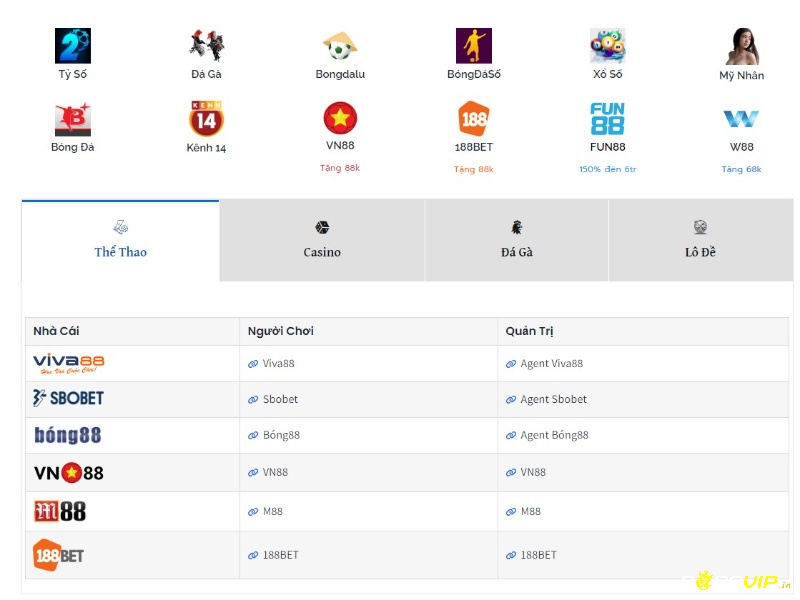Open the Viva88 player link
Screen dimensions: 800x600
click(x=278, y=364)
